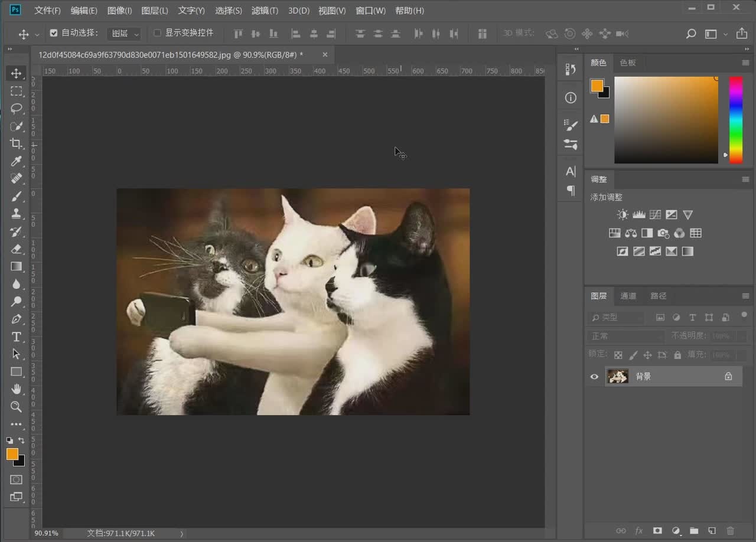This screenshot has height=542, width=756.
Task: Open the layer 类型 filter dropdown
Action: pyautogui.click(x=616, y=318)
